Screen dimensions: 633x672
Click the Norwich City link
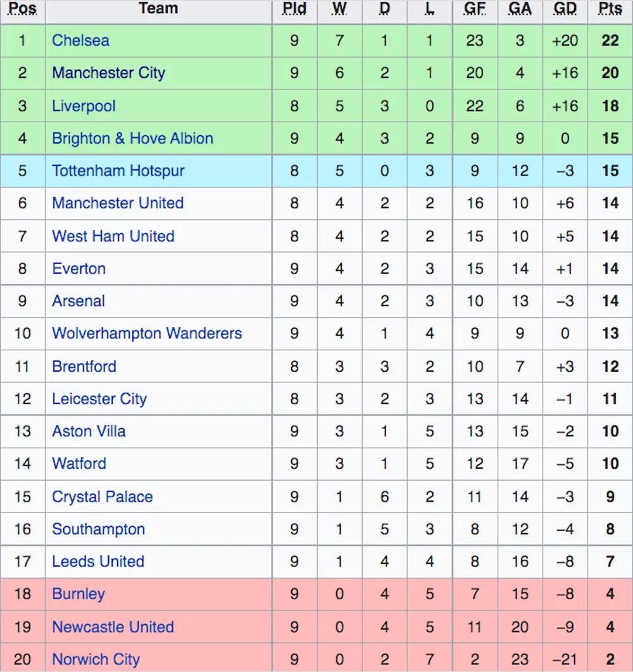(x=96, y=659)
